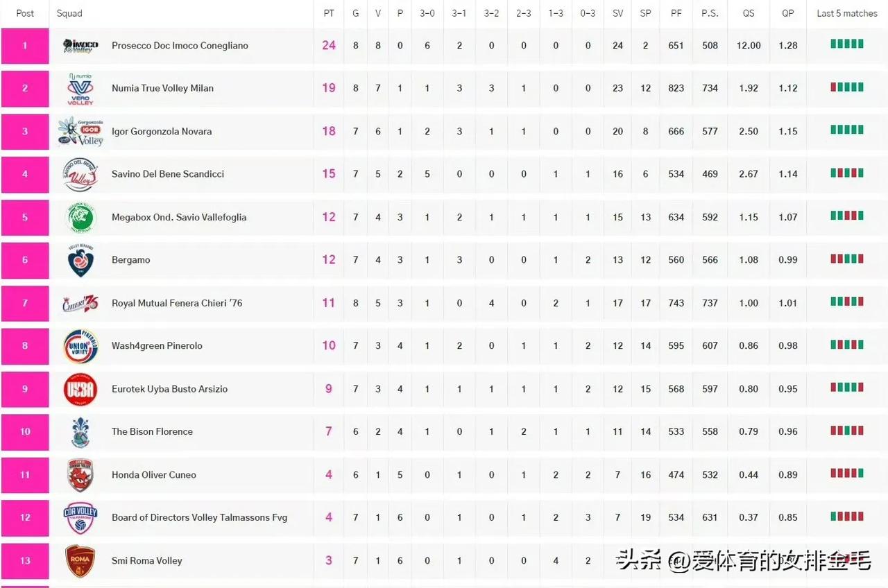
Task: Open Honda Oliver Cuneo team page
Action: pos(154,475)
